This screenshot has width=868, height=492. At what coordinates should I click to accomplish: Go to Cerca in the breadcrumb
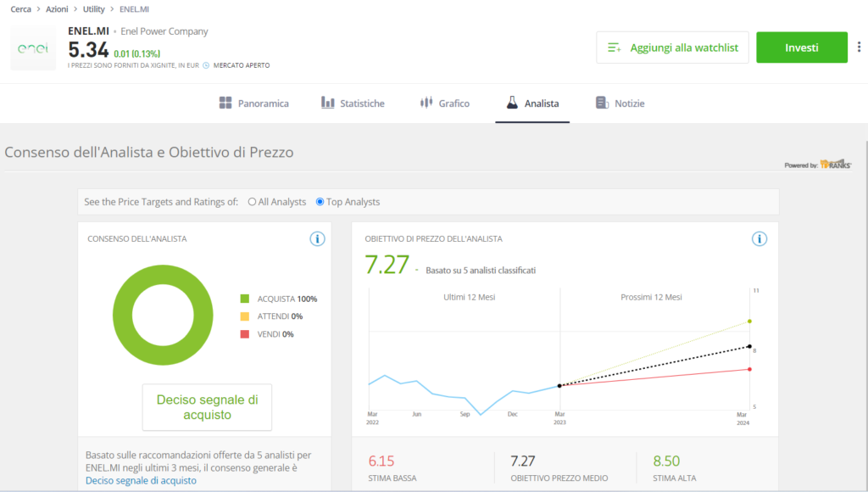(x=21, y=9)
